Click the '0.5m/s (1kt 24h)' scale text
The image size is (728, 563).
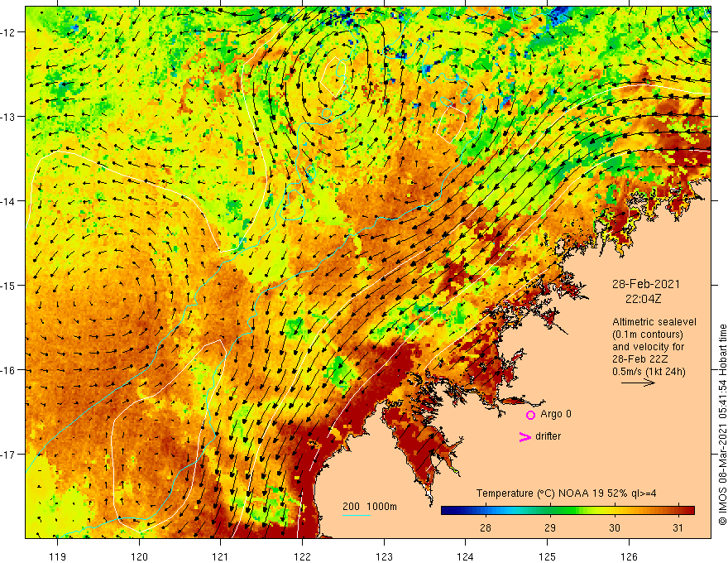(649, 372)
